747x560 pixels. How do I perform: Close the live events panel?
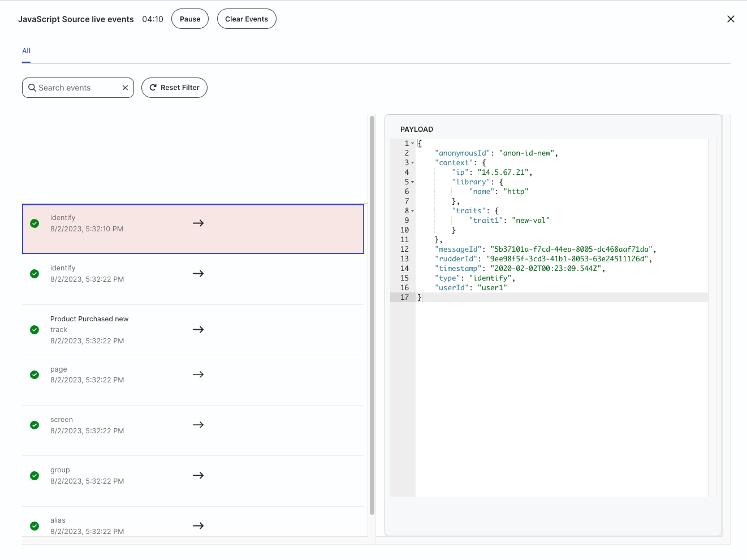point(731,19)
